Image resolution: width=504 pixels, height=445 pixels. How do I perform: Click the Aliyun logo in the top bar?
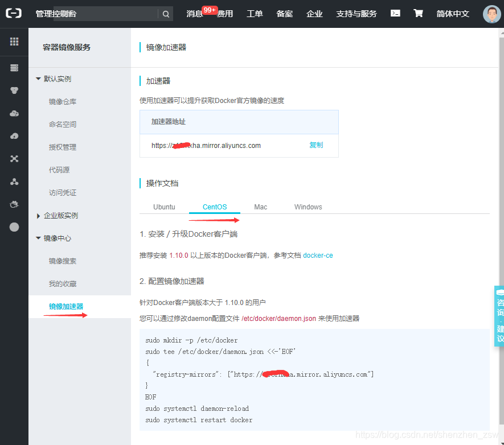click(14, 14)
